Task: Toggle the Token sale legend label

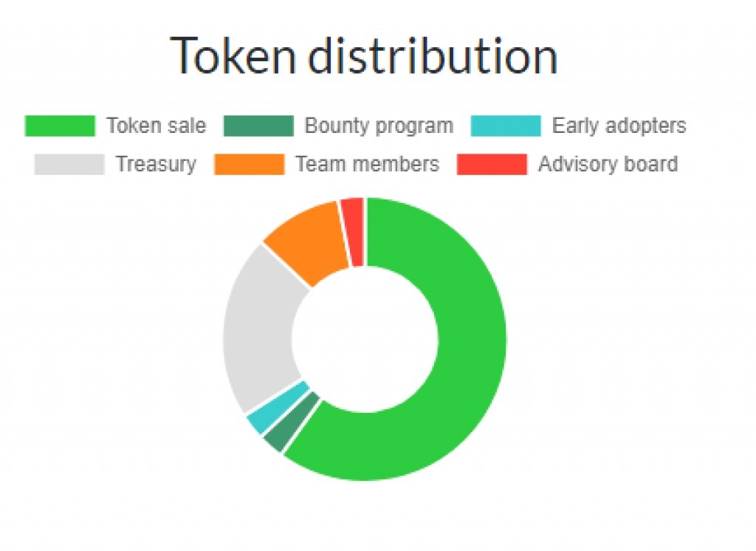Action: pyautogui.click(x=157, y=126)
